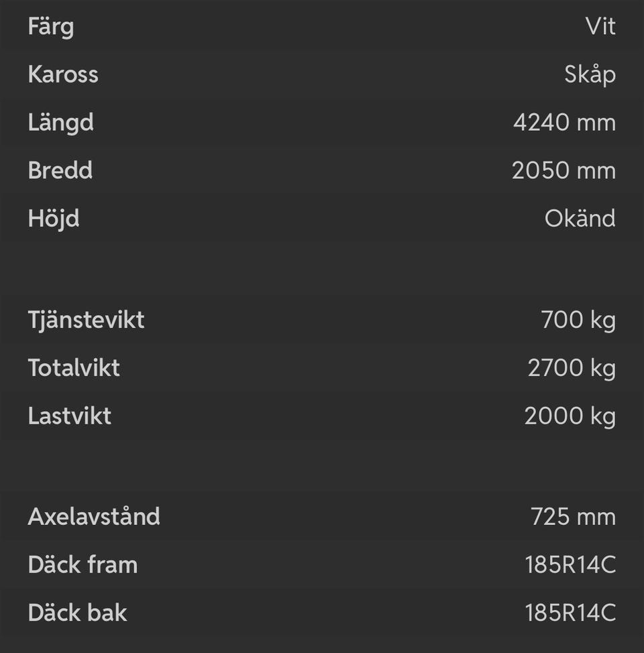Click the Däck fram label

pos(83,565)
